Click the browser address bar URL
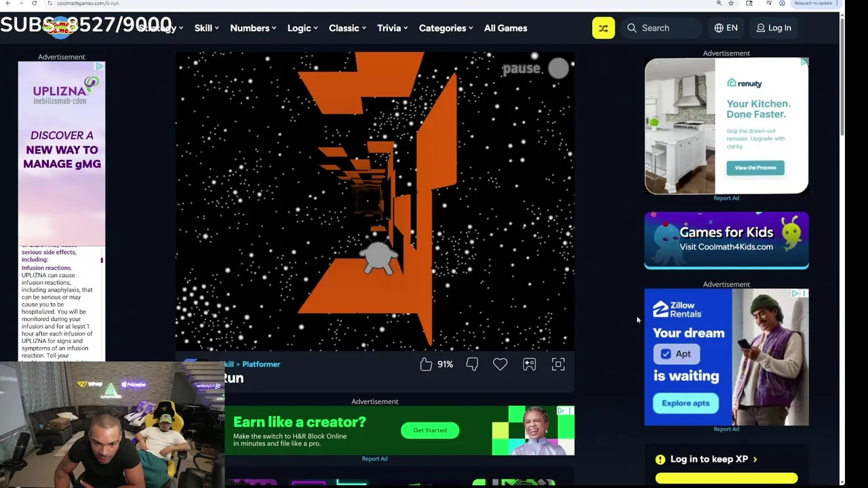The image size is (868, 488). [87, 3]
